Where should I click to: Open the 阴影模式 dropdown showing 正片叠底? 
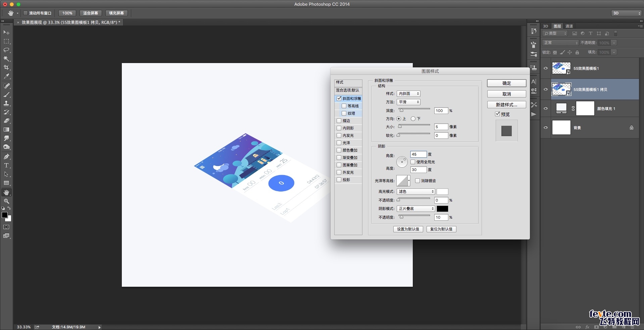(x=416, y=209)
